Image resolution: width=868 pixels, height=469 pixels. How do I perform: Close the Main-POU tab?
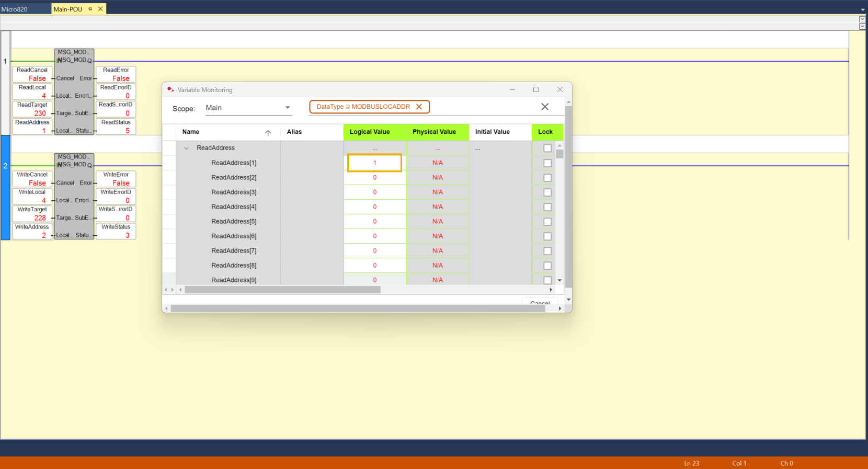(x=100, y=9)
